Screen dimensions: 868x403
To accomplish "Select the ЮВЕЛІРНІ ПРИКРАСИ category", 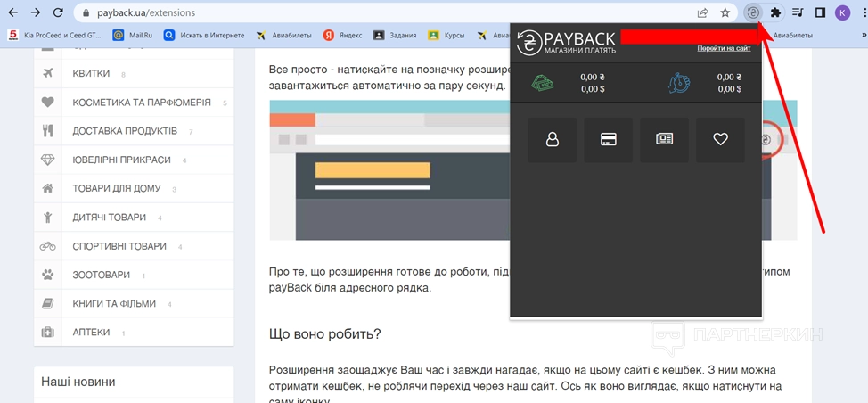I will point(134,160).
